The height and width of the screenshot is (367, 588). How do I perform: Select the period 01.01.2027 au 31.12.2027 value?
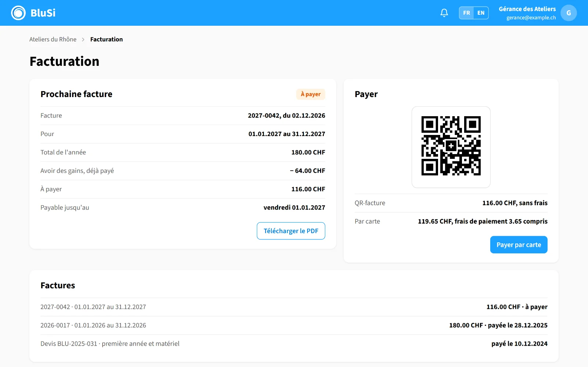287,134
